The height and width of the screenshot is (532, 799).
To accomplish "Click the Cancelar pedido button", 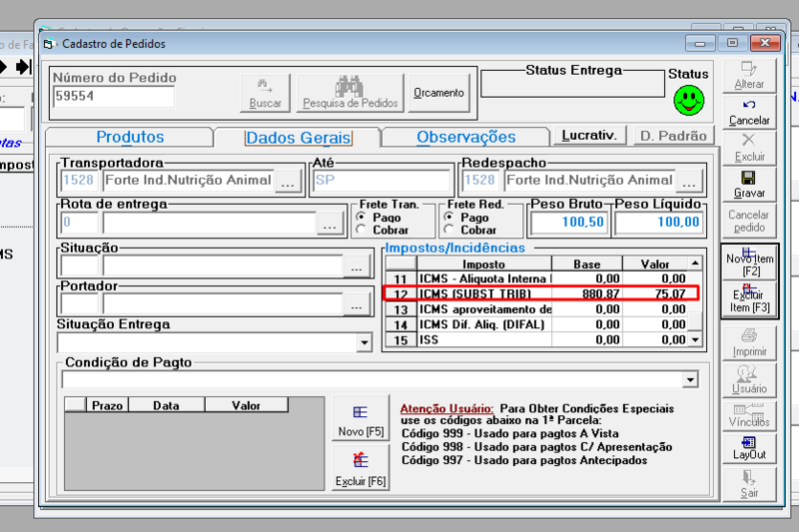I will [x=749, y=221].
